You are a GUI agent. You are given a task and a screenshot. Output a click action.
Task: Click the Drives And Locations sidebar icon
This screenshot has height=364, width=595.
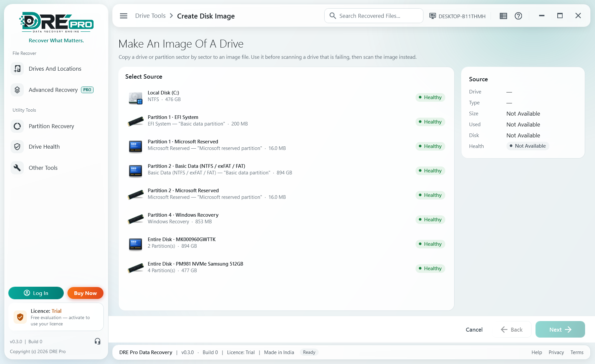tap(17, 69)
